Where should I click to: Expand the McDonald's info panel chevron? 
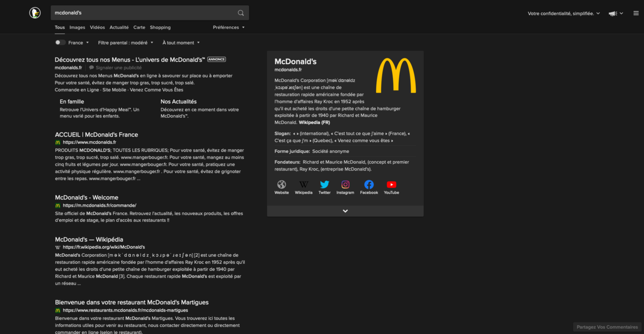click(x=345, y=211)
